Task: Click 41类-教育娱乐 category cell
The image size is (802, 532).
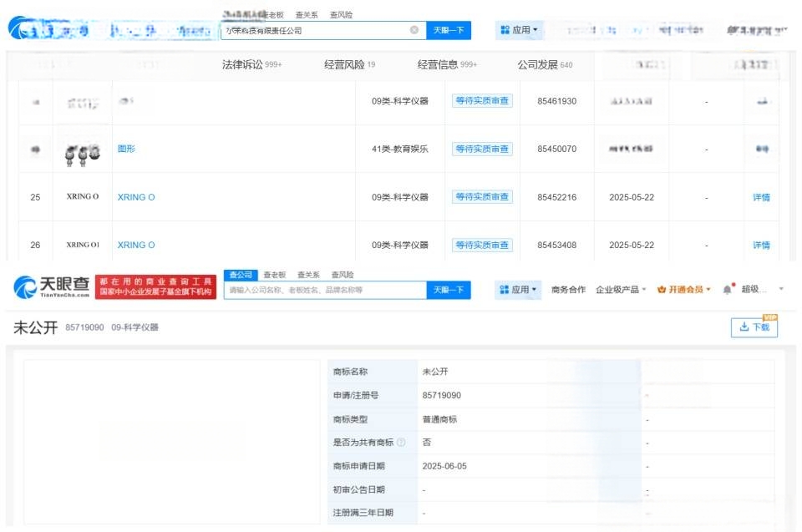Action: click(x=399, y=149)
